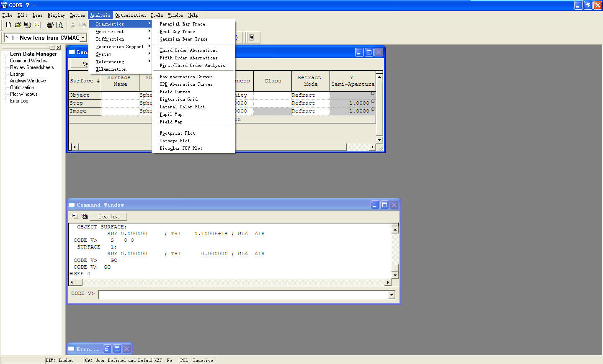Viewport: 603px width, 364px height.
Task: Open the command history dropdown arrow
Action: (392, 295)
